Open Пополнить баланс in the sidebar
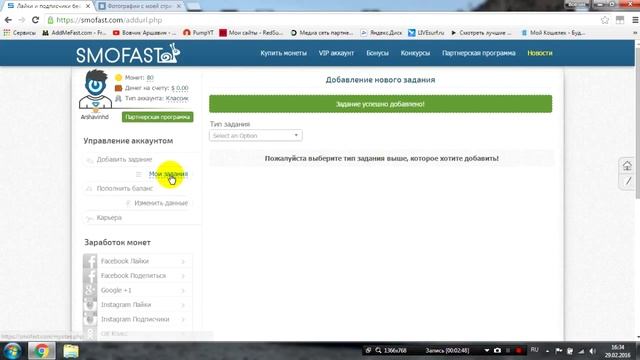Viewport: 640px width, 360px height. point(124,189)
